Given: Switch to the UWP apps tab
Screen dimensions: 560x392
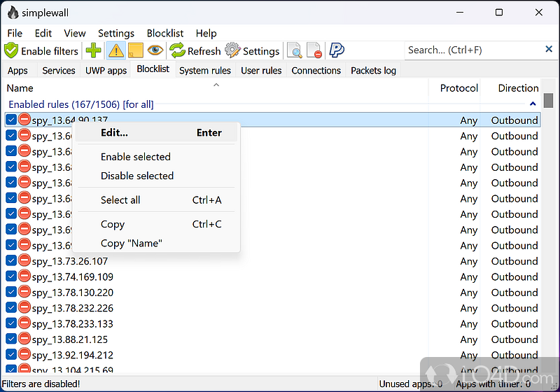Looking at the screenshot, I should tap(106, 70).
